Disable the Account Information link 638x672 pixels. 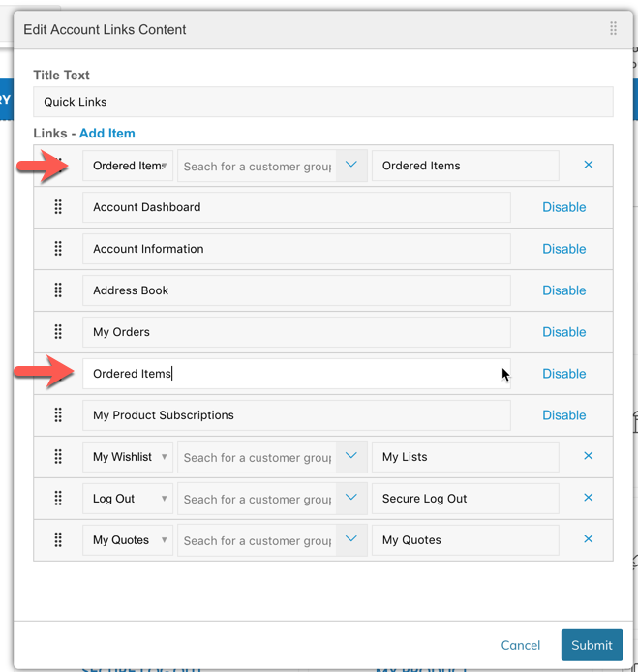[x=563, y=249]
